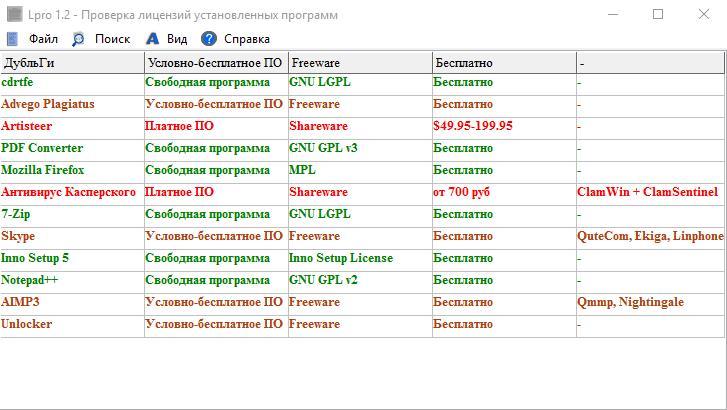This screenshot has width=727, height=410.
Task: Click the Файл menu icon
Action: point(13,39)
